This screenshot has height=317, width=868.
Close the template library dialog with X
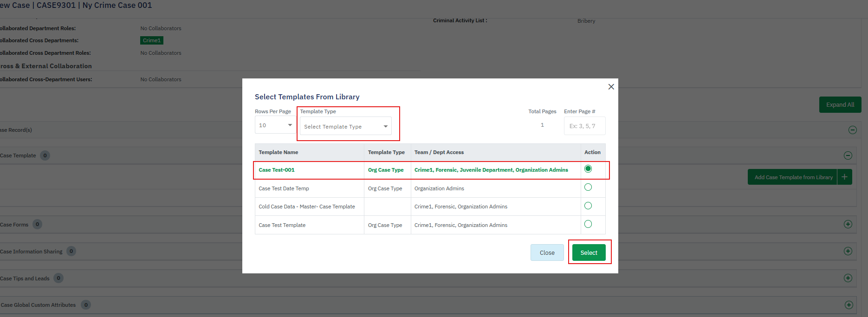(611, 87)
